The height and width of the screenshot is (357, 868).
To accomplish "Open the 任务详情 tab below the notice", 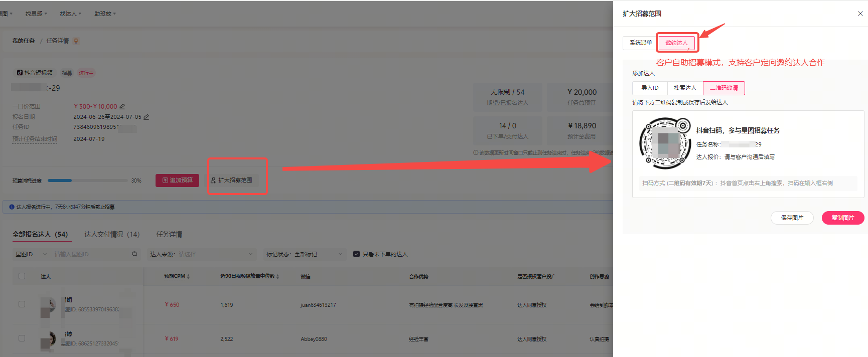I will [x=169, y=235].
